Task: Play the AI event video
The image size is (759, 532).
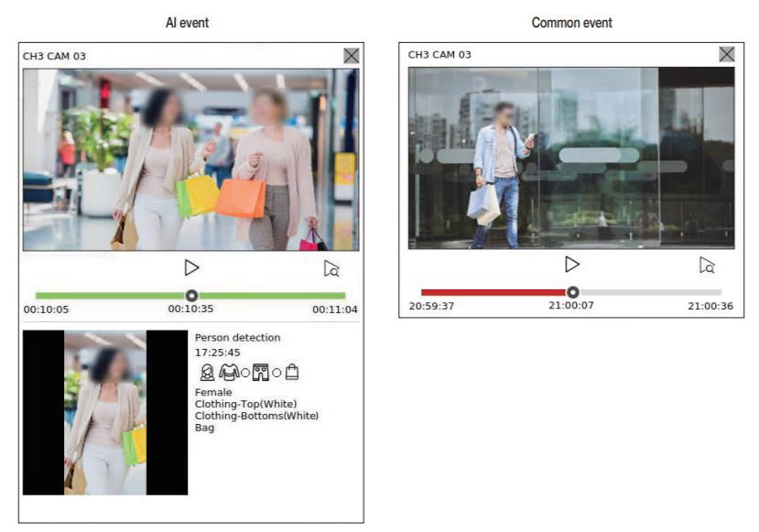Action: pos(191,267)
